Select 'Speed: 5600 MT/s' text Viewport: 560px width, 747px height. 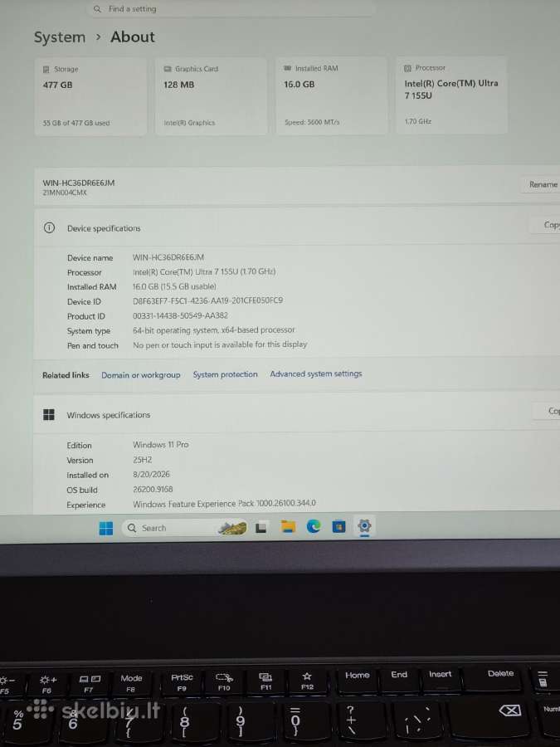[312, 123]
